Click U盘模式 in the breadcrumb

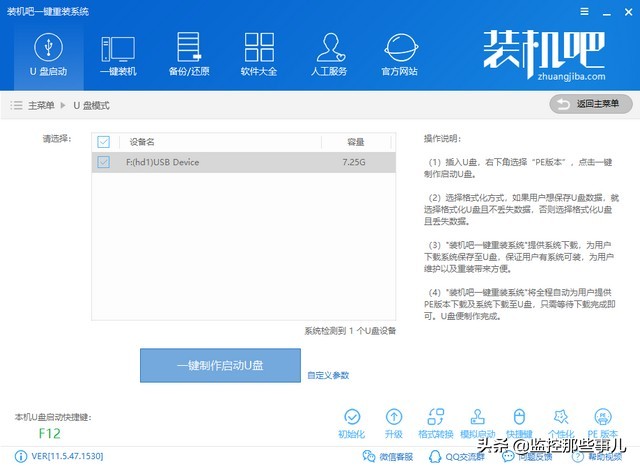coord(91,106)
